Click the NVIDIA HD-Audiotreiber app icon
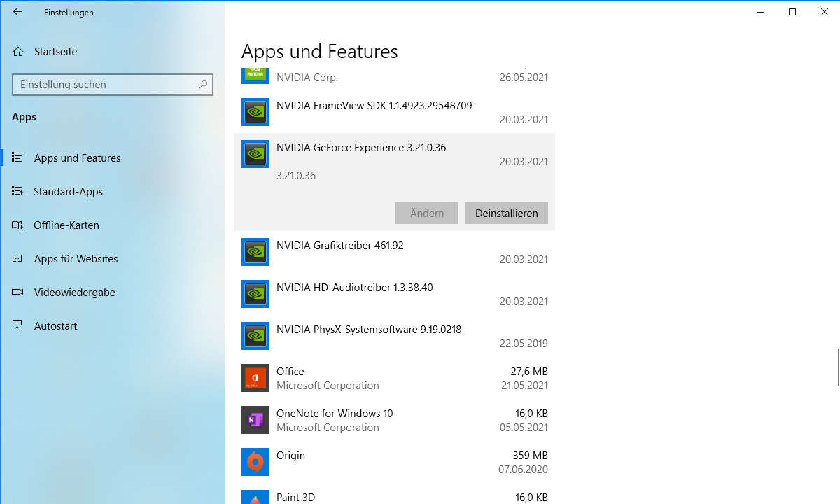840x504 pixels. click(x=255, y=294)
